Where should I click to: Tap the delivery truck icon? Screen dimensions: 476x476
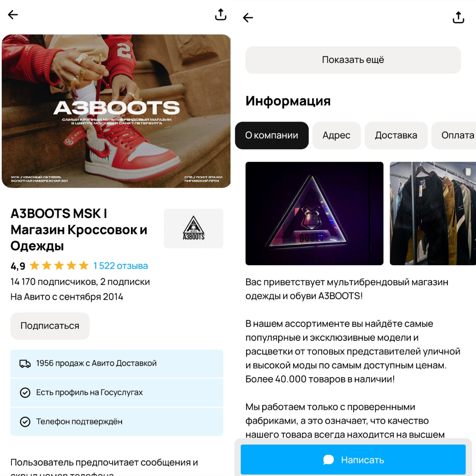(25, 364)
